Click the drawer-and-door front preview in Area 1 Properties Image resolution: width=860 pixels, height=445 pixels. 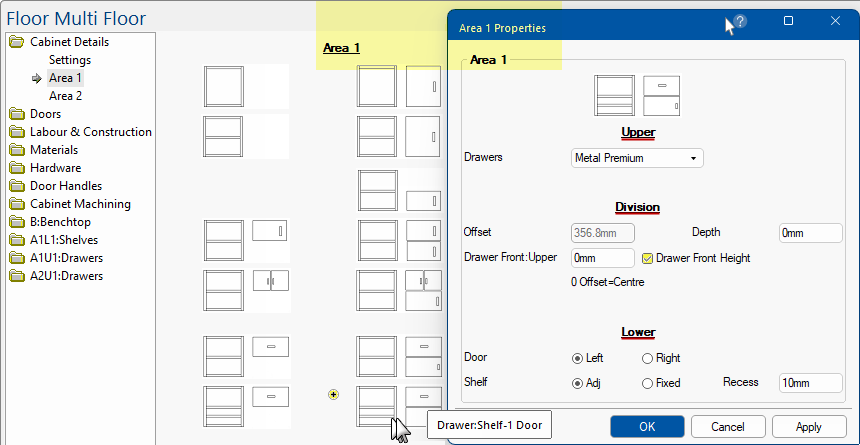[x=661, y=95]
